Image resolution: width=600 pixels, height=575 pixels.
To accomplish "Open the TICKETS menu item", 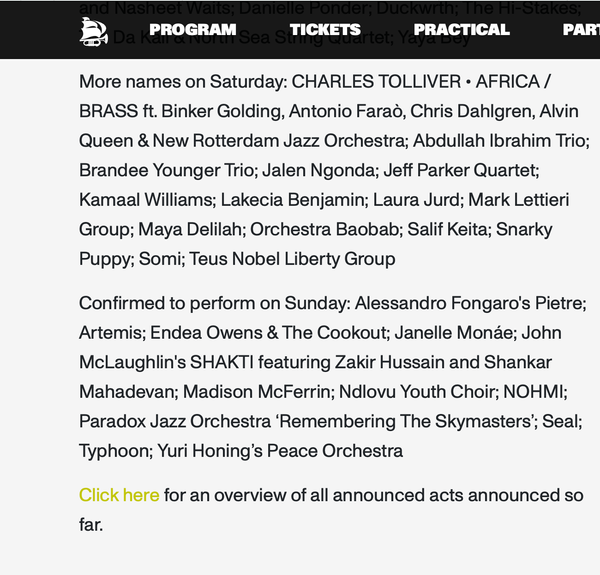I will [x=325, y=29].
